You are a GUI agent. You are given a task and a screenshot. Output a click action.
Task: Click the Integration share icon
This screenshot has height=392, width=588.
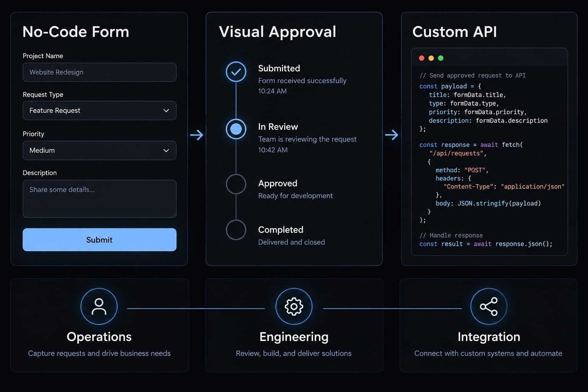point(489,307)
